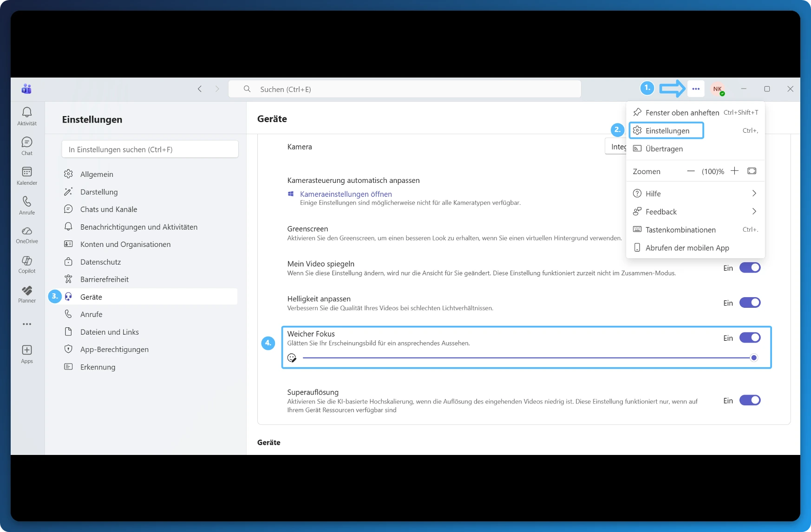Select Einstellungen in the dropdown menu

click(667, 131)
